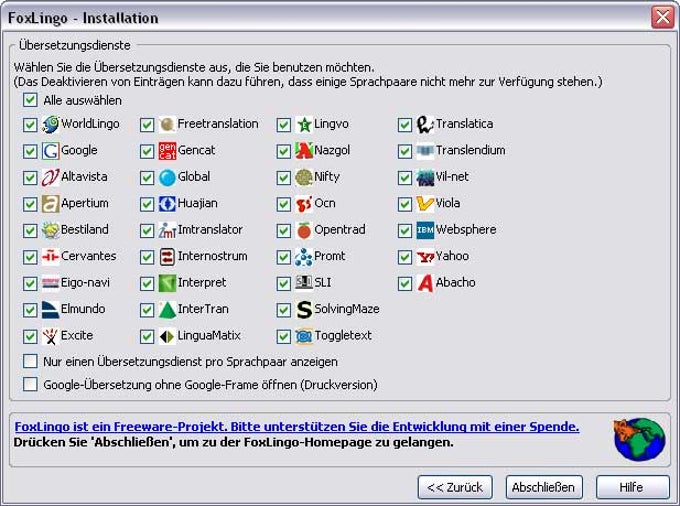Click the LinguaMatix icon
Viewport: 680px width, 506px height.
pos(167,336)
